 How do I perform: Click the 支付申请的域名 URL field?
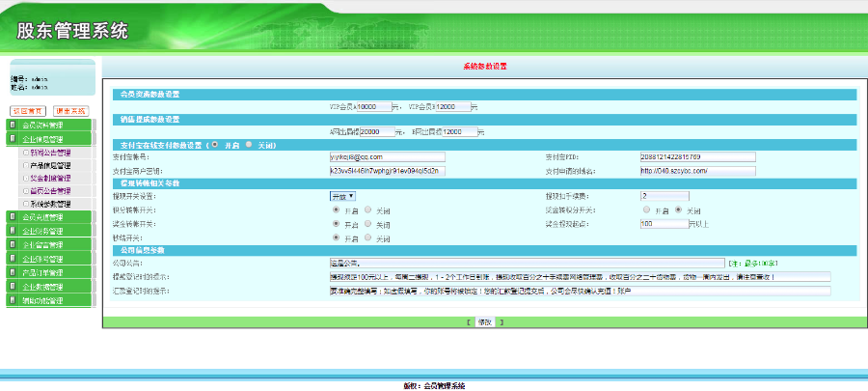tap(697, 171)
